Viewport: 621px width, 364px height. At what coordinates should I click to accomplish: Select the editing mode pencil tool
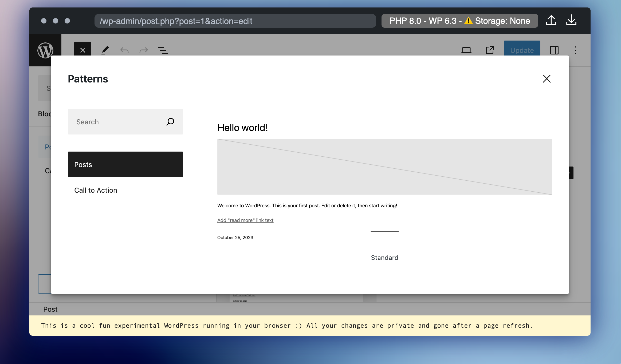coord(105,50)
